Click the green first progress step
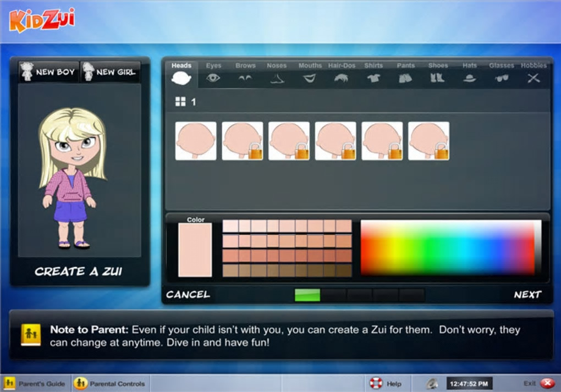The height and width of the screenshot is (392, 561). 307,295
